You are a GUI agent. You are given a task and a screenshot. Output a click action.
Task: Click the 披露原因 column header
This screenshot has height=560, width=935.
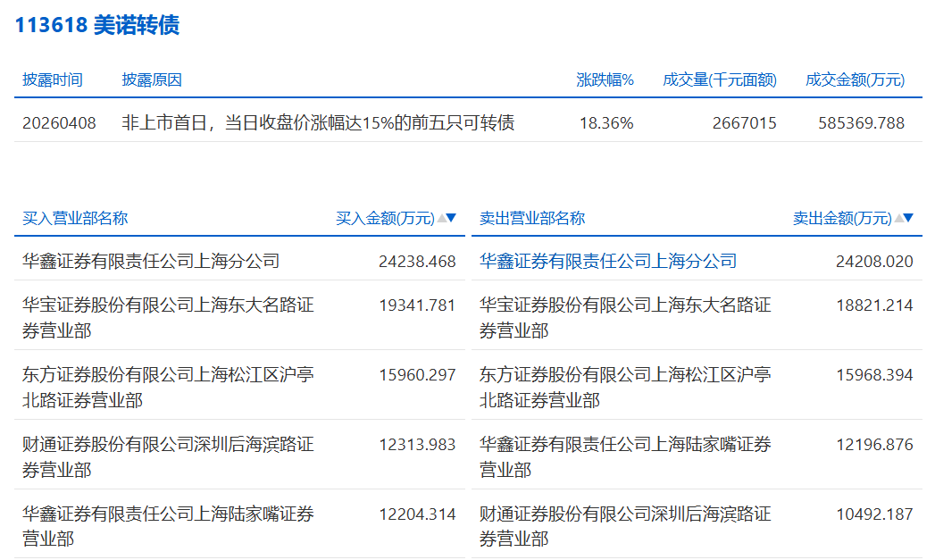[152, 79]
